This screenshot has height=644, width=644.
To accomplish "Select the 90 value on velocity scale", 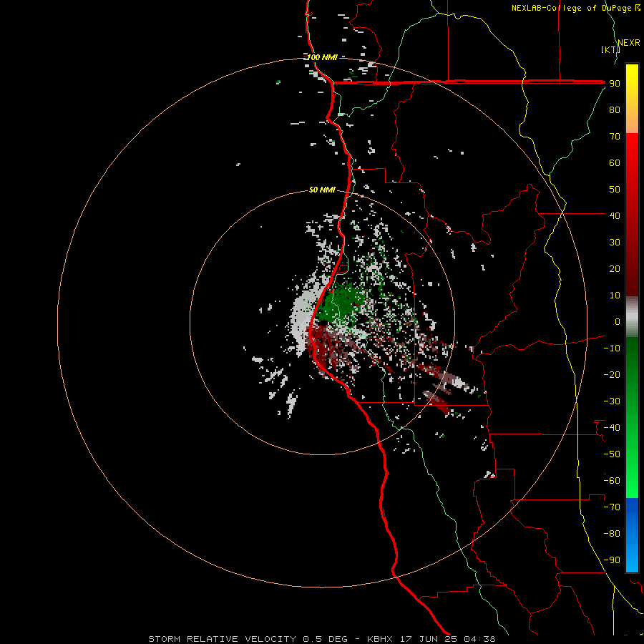I will click(x=615, y=84).
